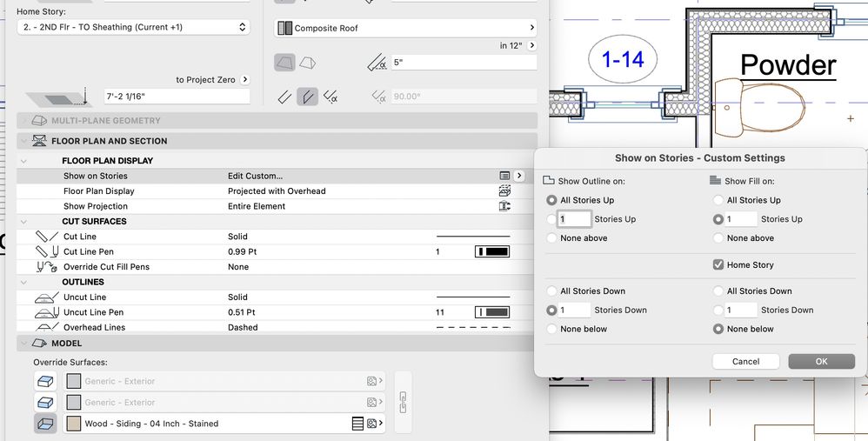Choose the custom edge angle icon
Screen dimensions: 868x441
pos(331,97)
